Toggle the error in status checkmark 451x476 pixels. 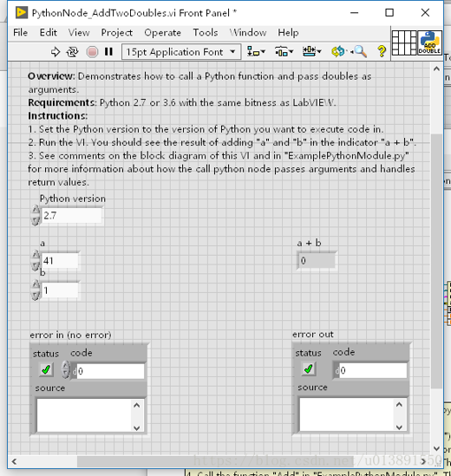click(46, 369)
